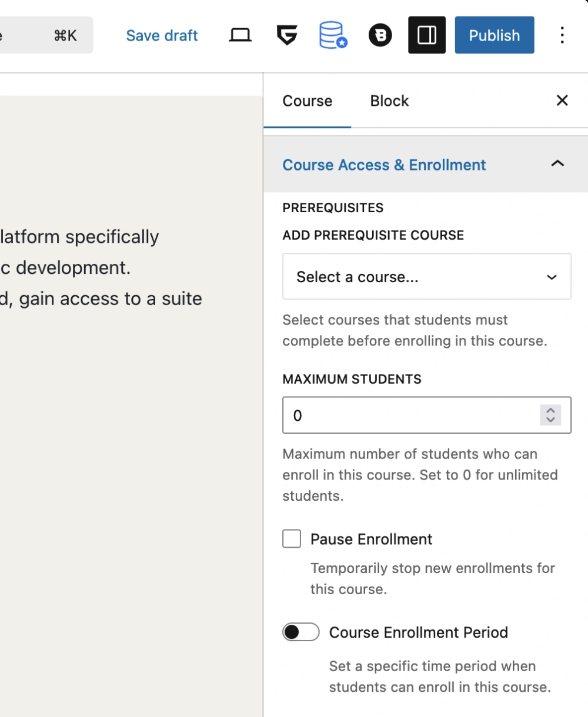
Task: Turn on Course Enrollment Period
Action: coord(301,632)
